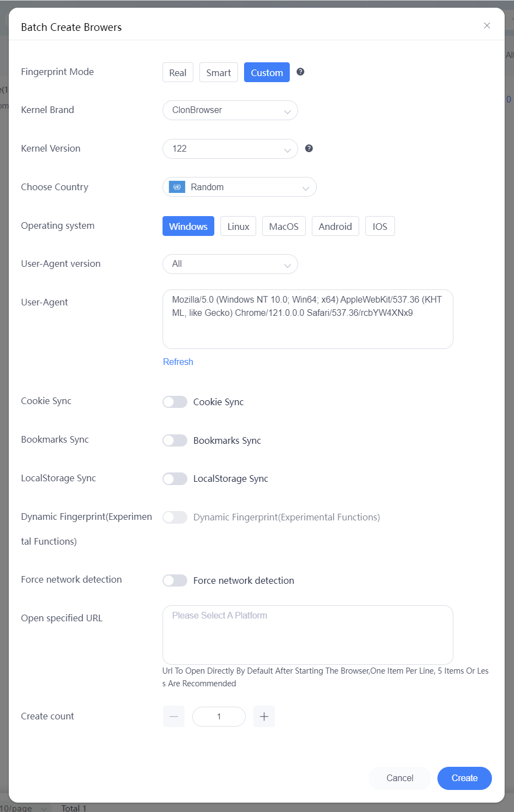514x812 pixels.
Task: Expand the Choose Country Random dropdown
Action: (240, 187)
